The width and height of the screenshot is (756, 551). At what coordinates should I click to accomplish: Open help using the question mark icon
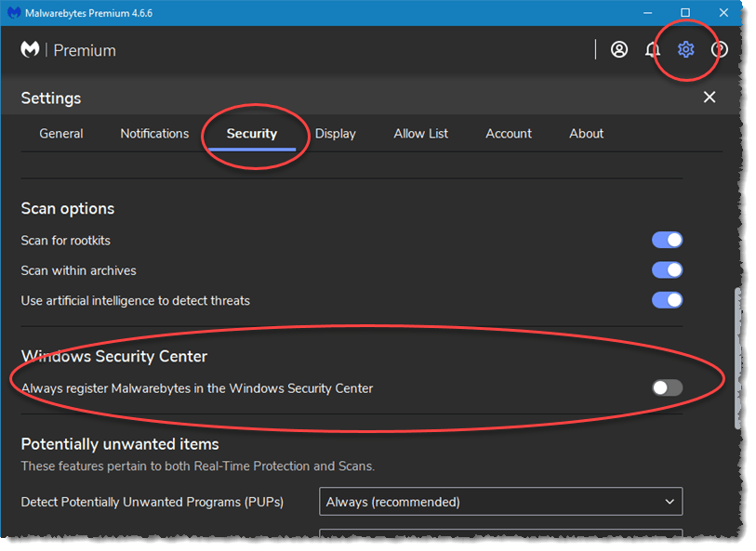(x=719, y=49)
